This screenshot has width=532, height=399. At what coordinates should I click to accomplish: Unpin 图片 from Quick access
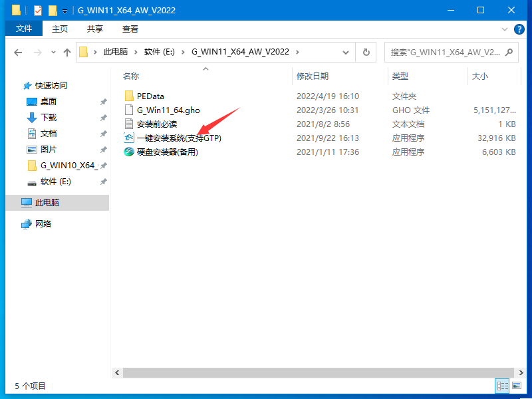(102, 149)
